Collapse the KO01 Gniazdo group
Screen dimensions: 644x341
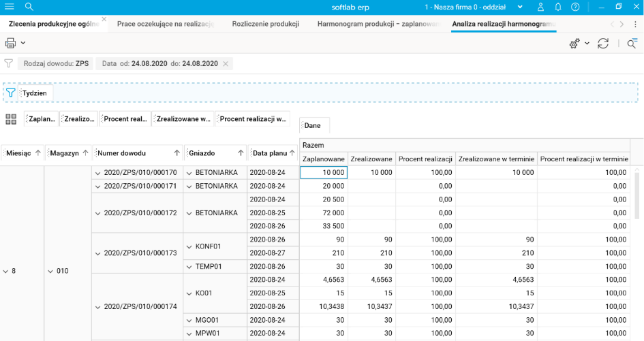tap(189, 293)
